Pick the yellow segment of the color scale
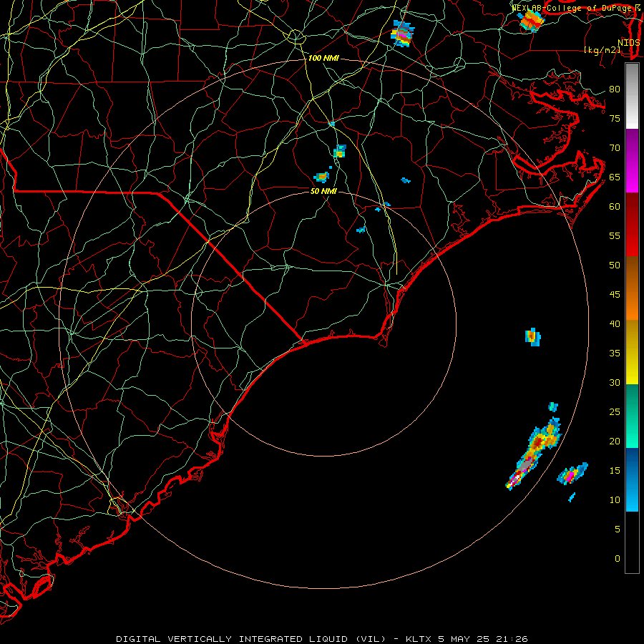Screen dimensions: 644x644 [632, 352]
